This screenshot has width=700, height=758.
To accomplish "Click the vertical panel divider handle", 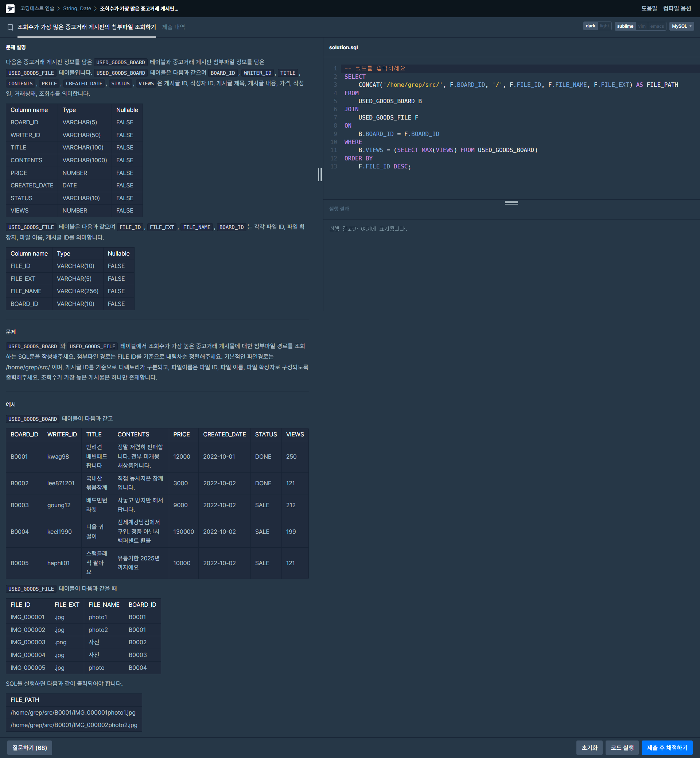I will (320, 175).
